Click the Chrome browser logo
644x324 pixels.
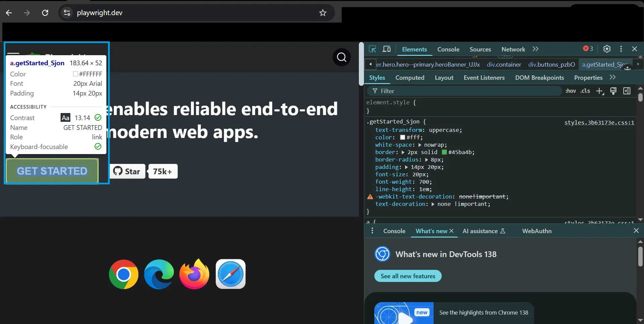click(124, 274)
